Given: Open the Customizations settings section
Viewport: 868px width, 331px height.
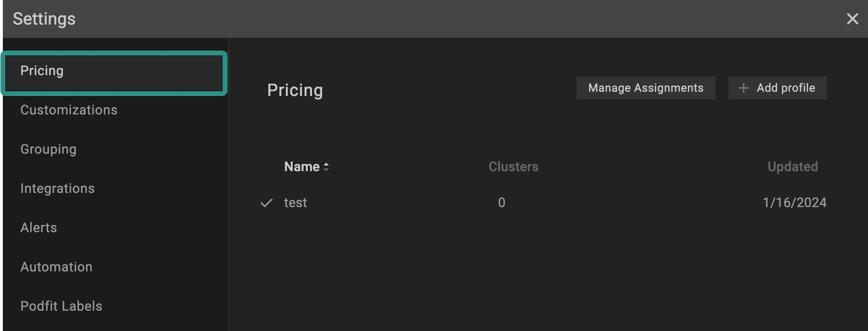Looking at the screenshot, I should click(x=69, y=110).
